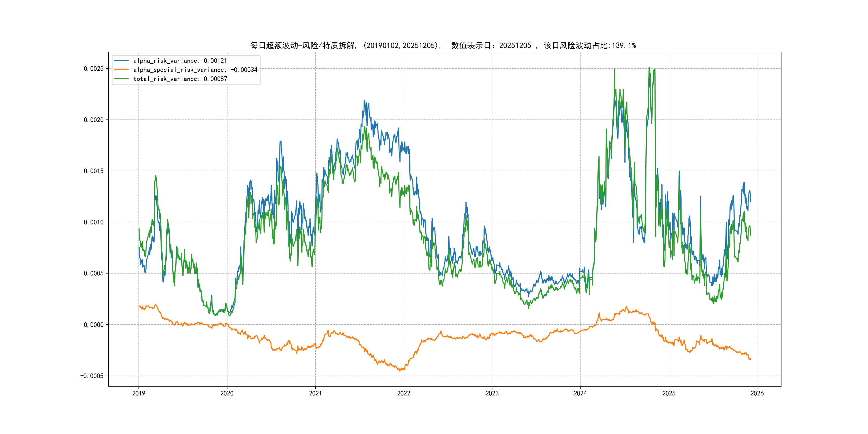Click the 0.0025 y-axis tick label
This screenshot has height=434, width=868.
[x=94, y=69]
